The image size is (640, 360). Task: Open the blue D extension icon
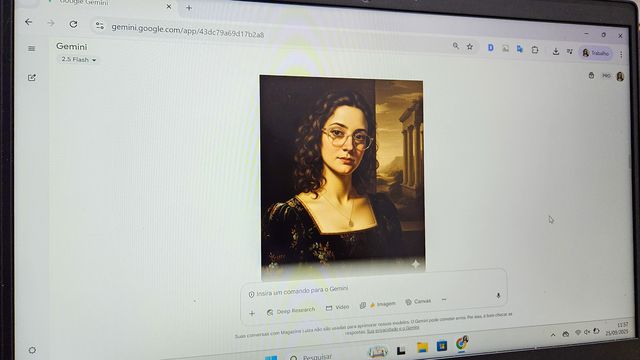click(x=491, y=48)
